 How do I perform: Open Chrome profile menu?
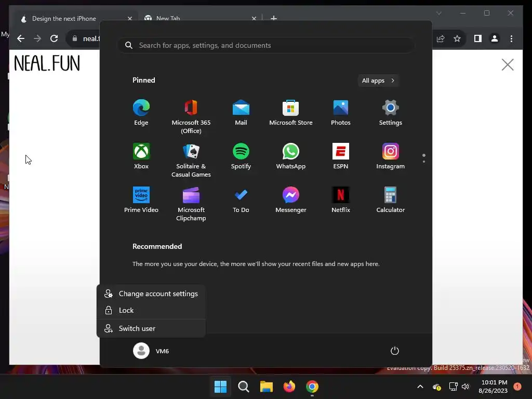[x=495, y=38]
